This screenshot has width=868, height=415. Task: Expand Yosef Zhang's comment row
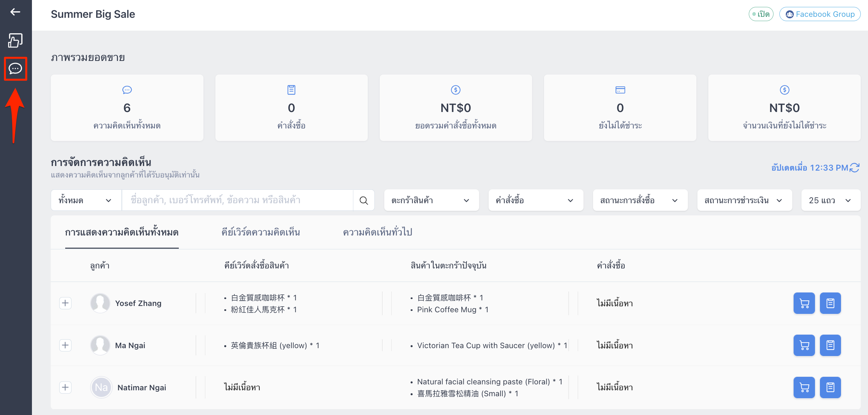tap(66, 303)
